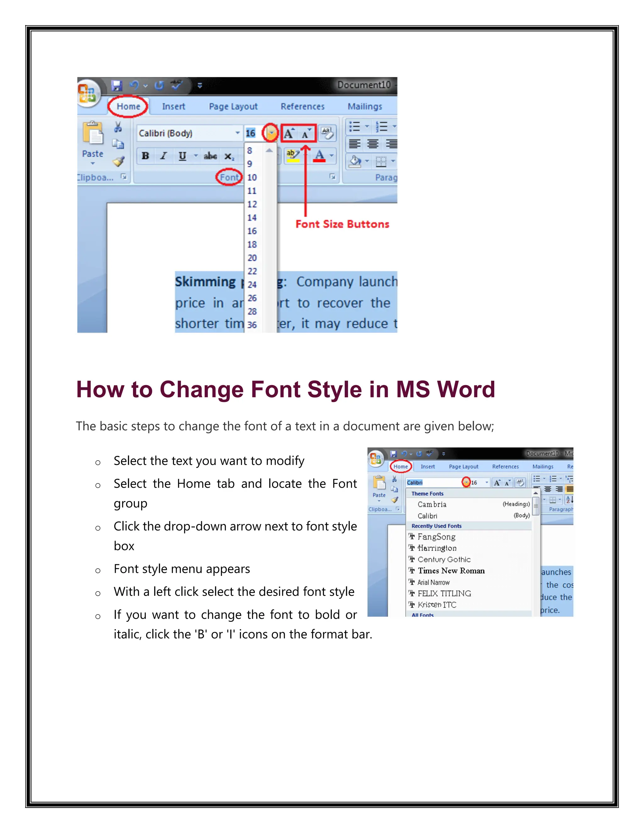Toggle Justify alignment in the font-list screenshot

[x=569, y=489]
